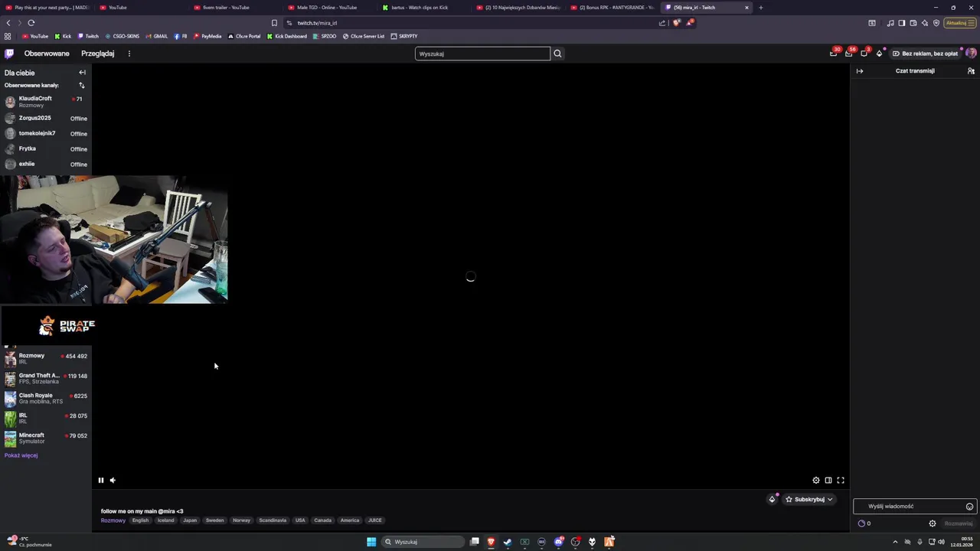
Task: Click the taskbar Wyszukaj search box
Action: click(x=423, y=542)
